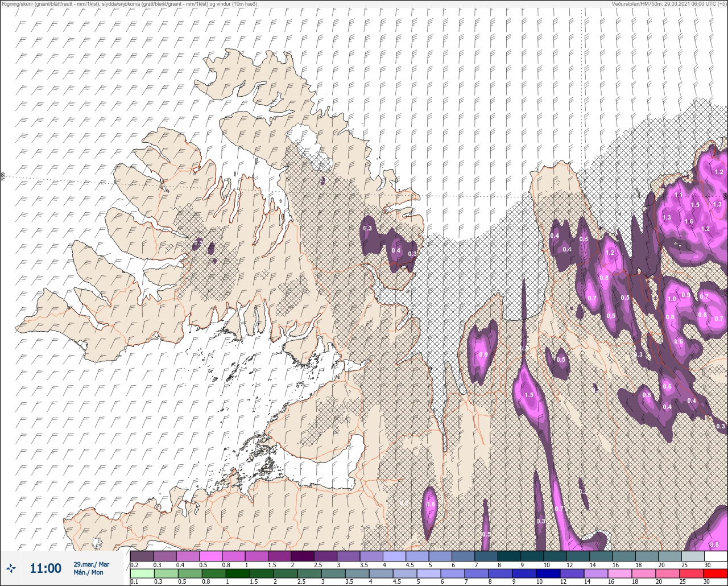Click the '1.1' precipitation value on map
The height and width of the screenshot is (586, 728).
pyautogui.click(x=678, y=195)
